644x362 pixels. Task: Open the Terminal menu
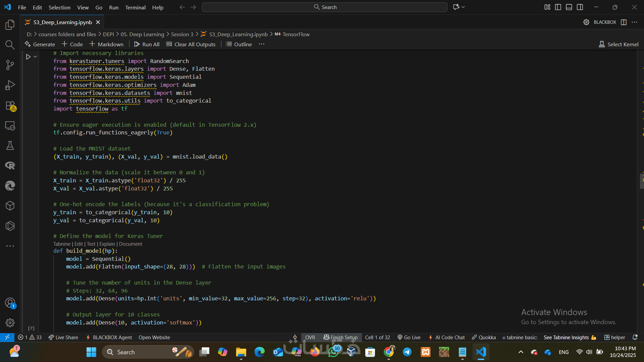pos(135,7)
